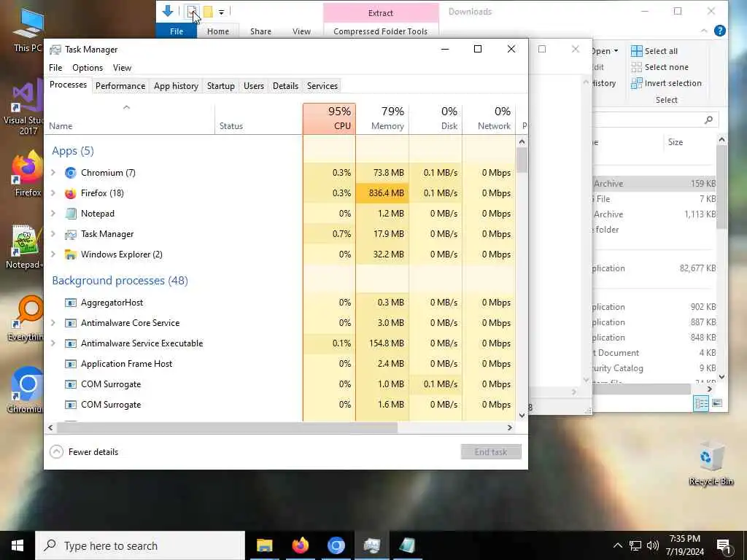
Task: Click the Firefox process icon in Task Manager
Action: pyautogui.click(x=71, y=193)
